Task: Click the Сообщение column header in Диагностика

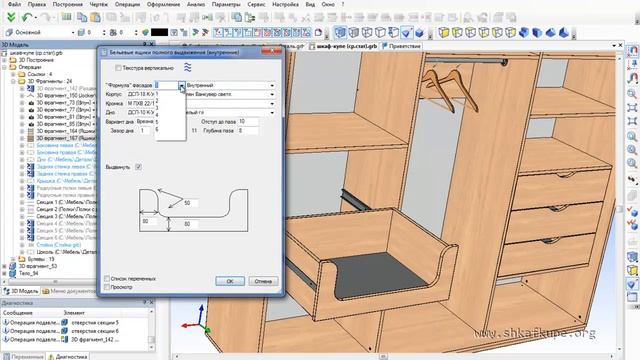Action: coord(18,313)
